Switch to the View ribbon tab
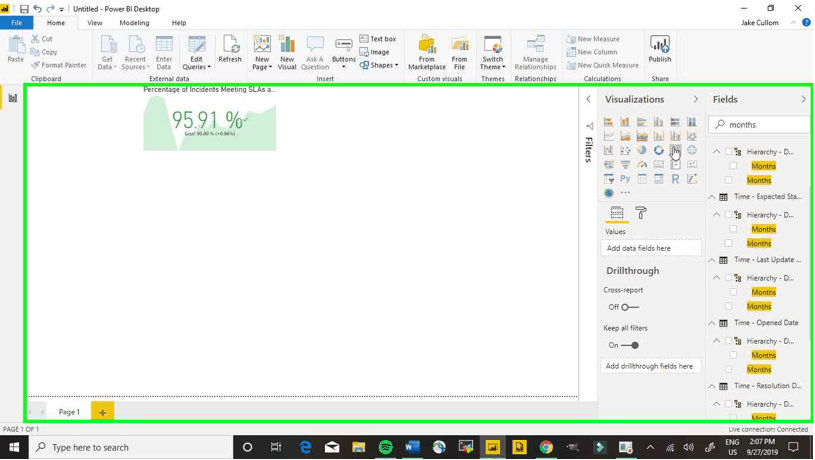 pos(95,23)
